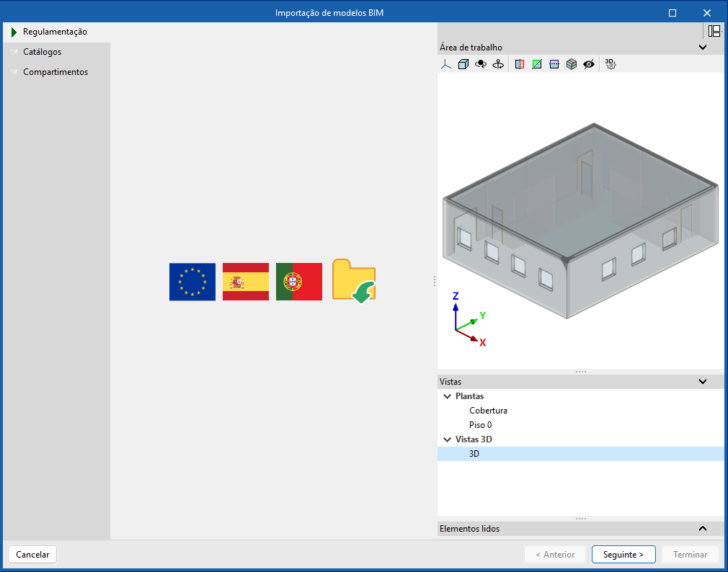Select the Spain flag regulation
This screenshot has height=572, width=728.
[246, 282]
